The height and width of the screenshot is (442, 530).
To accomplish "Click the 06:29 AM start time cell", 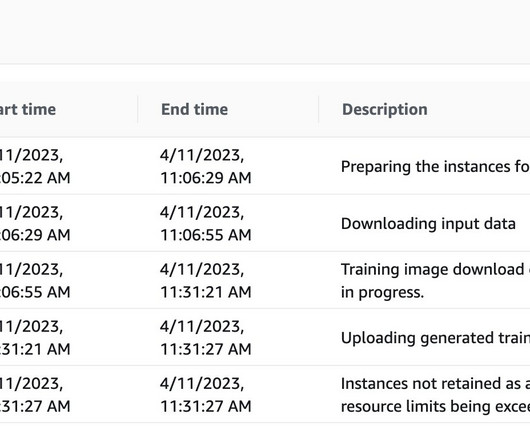I will click(35, 223).
